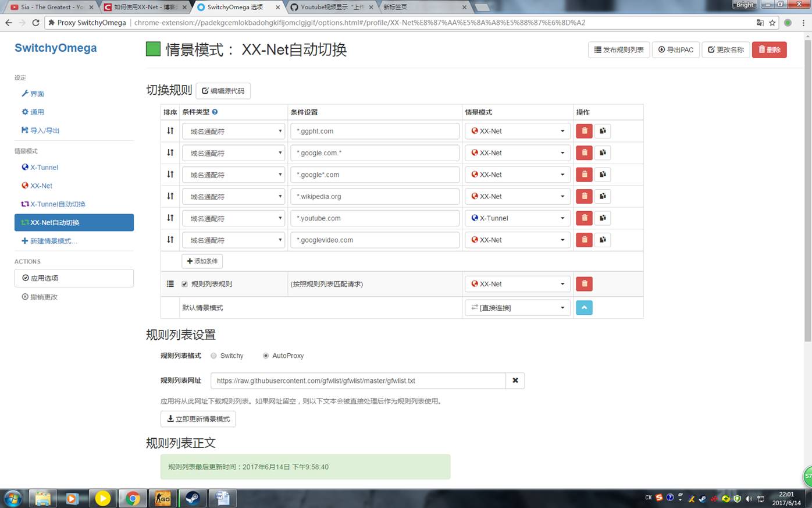
Task: Select the Switchy rule list format radio button
Action: [213, 356]
